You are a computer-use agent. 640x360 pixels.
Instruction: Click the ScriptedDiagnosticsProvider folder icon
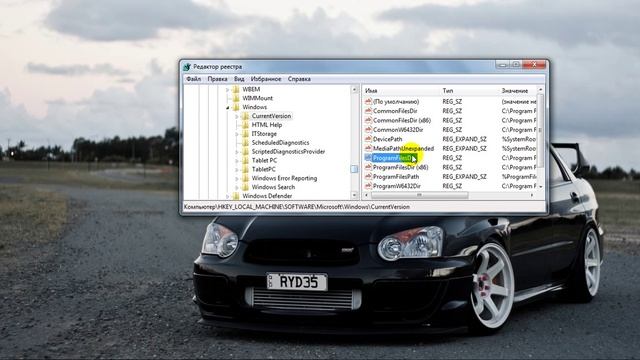[245, 152]
